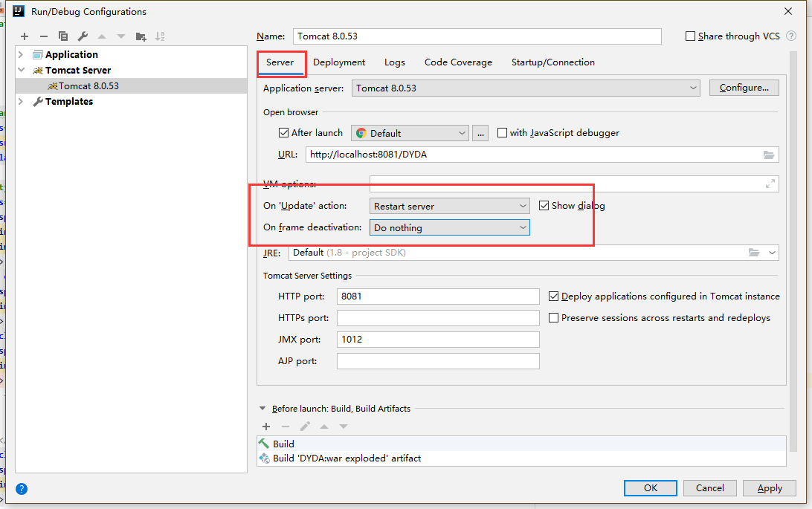Enable with JavaScript debugger
The image size is (812, 509).
pyautogui.click(x=502, y=133)
